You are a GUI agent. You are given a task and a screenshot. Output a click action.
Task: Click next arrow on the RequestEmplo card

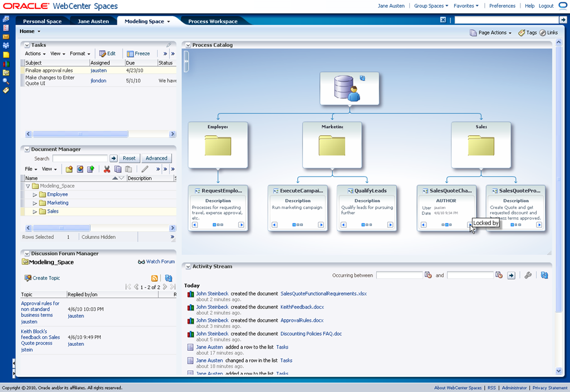coord(241,225)
